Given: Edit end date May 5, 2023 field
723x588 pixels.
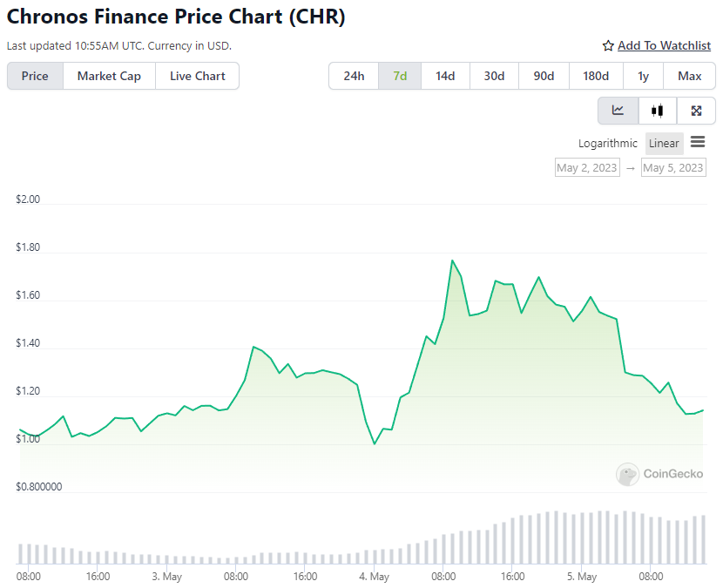Looking at the screenshot, I should coord(673,167).
